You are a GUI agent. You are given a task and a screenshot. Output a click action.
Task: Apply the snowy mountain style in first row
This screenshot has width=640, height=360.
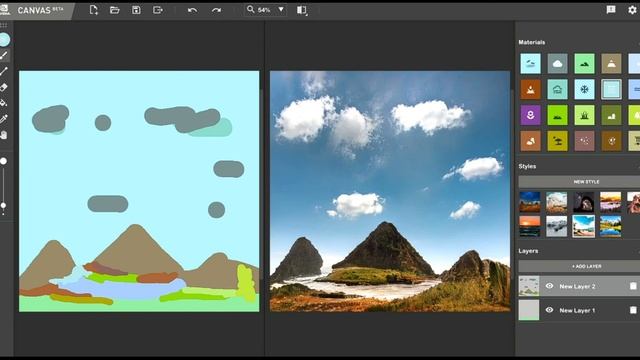[x=557, y=202]
